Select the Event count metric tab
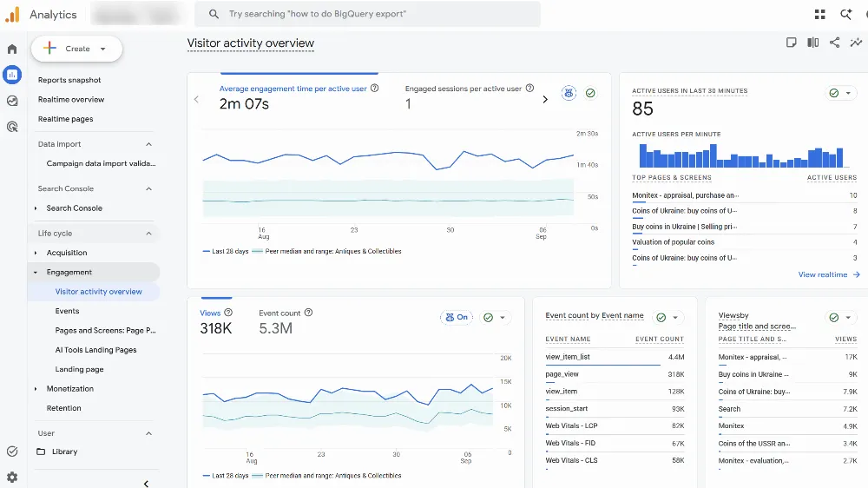This screenshot has height=488, width=868. click(x=279, y=313)
